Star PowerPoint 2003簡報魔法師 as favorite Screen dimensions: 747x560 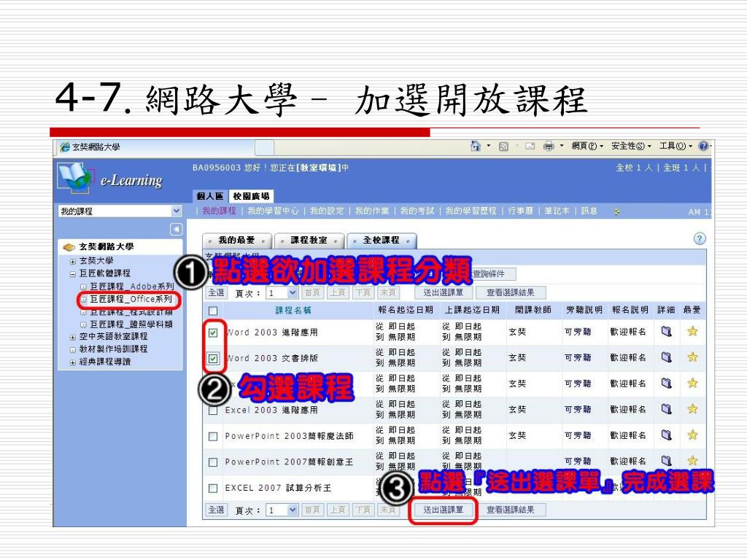point(693,435)
